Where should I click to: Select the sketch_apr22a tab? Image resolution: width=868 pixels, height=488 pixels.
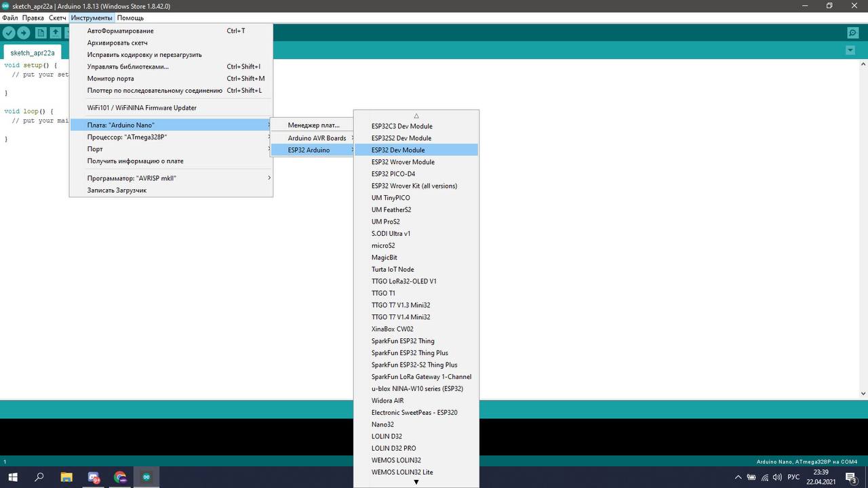point(33,52)
